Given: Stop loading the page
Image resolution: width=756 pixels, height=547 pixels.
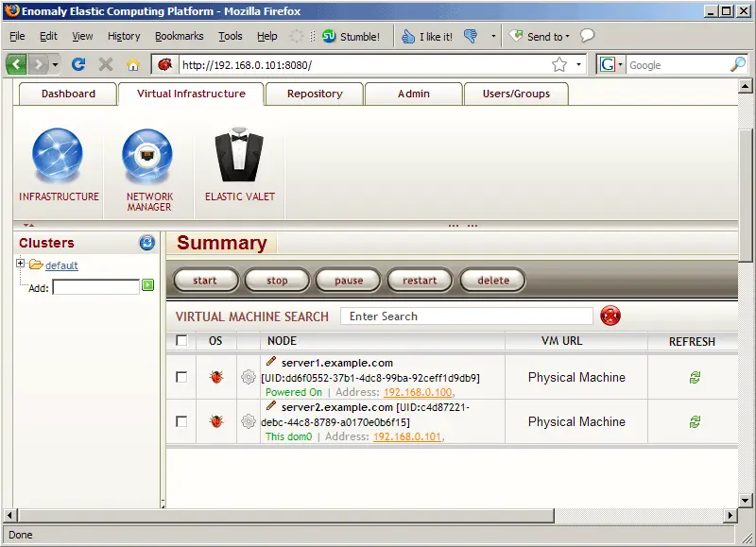Looking at the screenshot, I should (106, 64).
